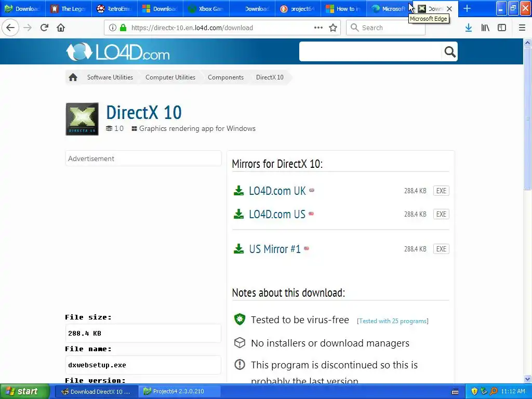
Task: Click EXE badge for LO4D.com UK
Action: click(441, 191)
